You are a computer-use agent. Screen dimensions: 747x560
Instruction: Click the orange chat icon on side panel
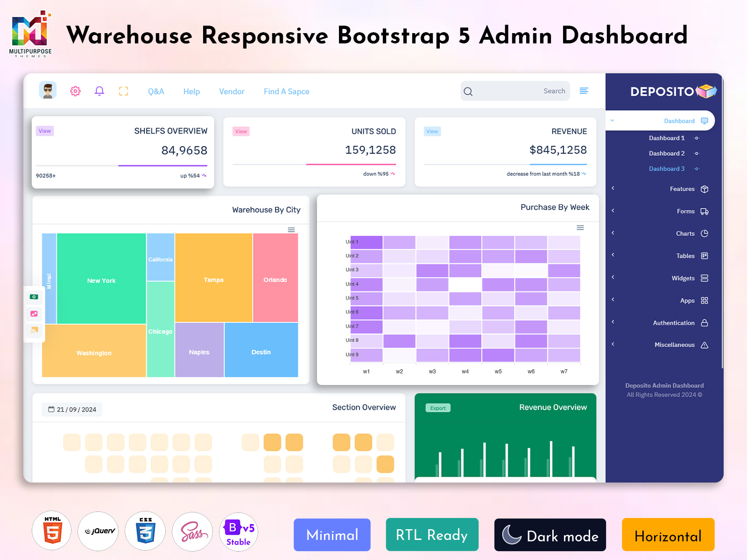pos(34,330)
